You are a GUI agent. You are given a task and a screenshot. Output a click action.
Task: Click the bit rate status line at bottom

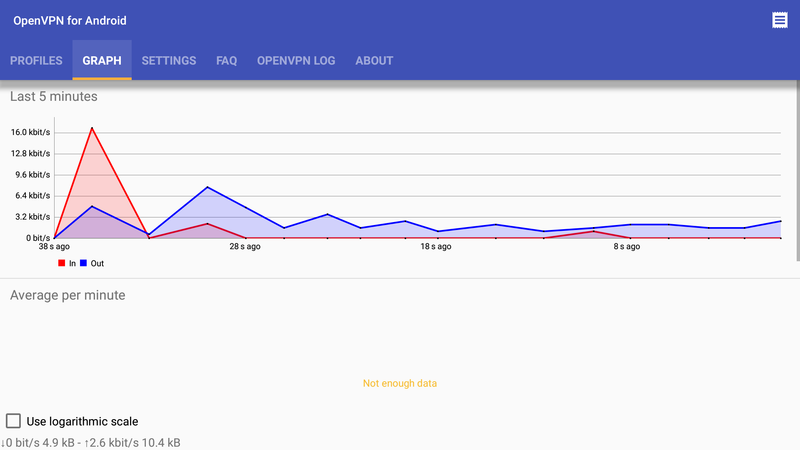pos(91,442)
